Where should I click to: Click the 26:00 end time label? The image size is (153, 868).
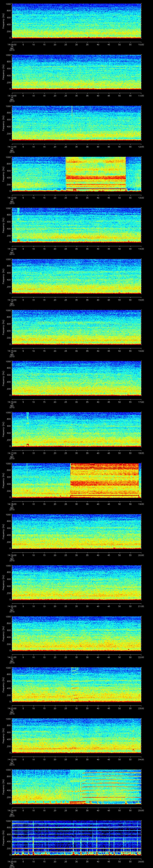pos(141,861)
